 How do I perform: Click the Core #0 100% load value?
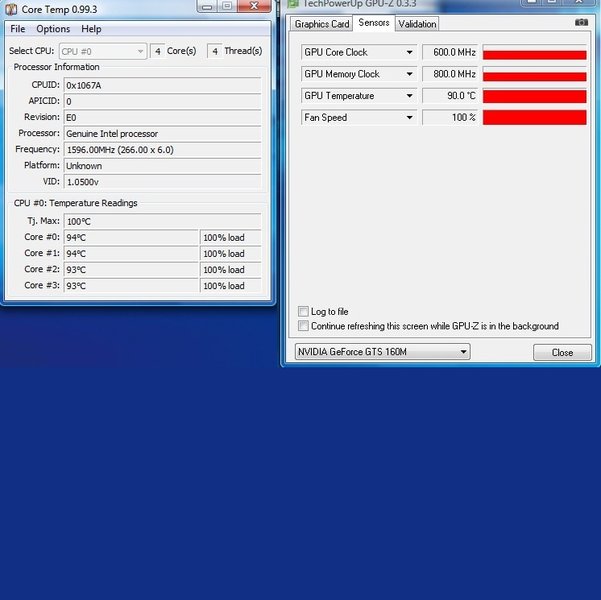231,237
